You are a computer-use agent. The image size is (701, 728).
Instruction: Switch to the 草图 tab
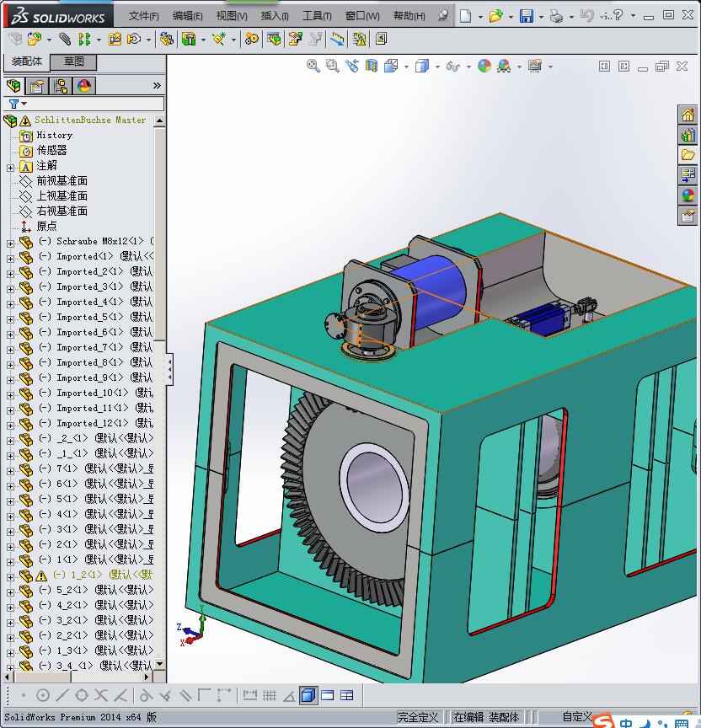click(x=73, y=62)
